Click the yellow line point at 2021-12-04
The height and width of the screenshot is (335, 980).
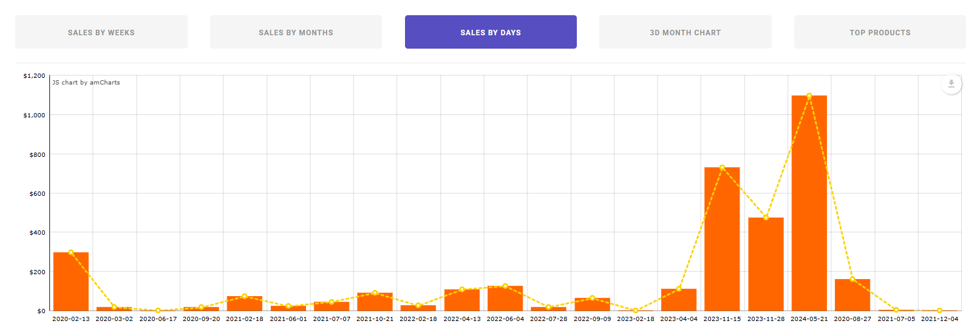939,311
